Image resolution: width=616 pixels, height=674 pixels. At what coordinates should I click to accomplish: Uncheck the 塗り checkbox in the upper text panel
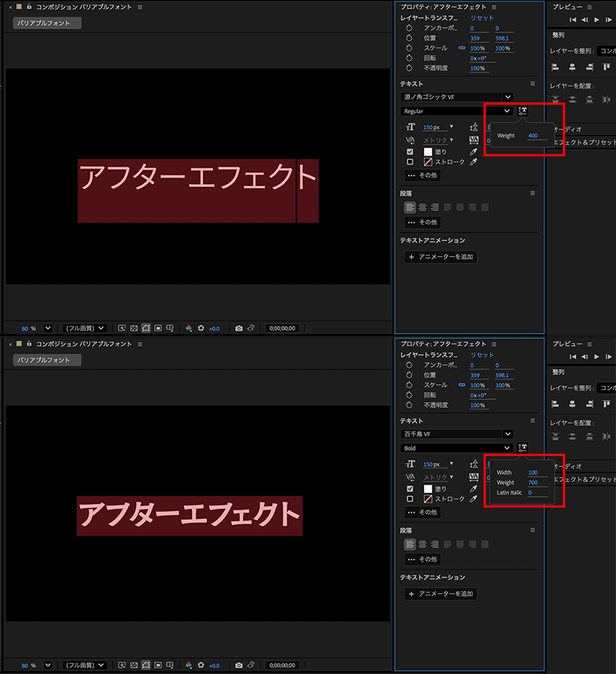tap(410, 152)
